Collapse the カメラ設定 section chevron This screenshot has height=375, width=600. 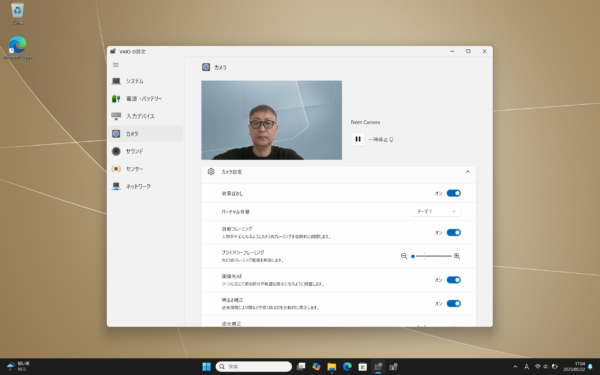[468, 172]
